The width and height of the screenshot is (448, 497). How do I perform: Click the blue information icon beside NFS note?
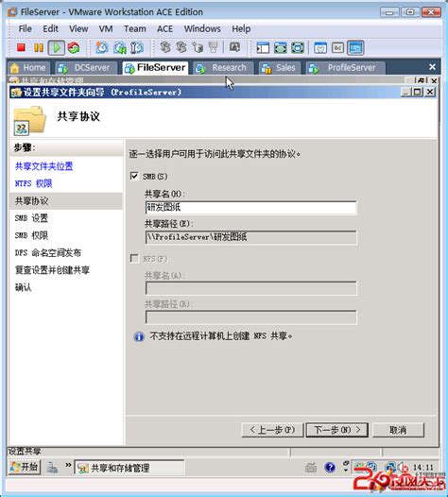[139, 336]
